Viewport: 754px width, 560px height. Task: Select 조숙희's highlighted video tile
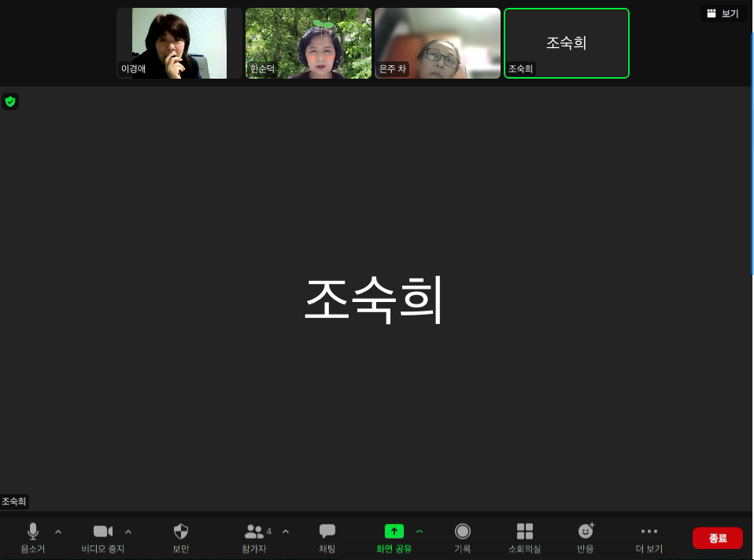(566, 43)
